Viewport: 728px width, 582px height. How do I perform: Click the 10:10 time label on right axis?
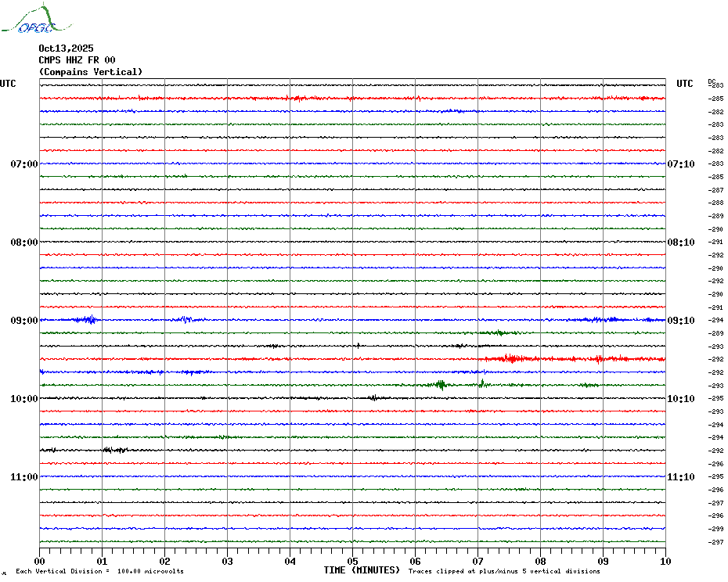[679, 399]
